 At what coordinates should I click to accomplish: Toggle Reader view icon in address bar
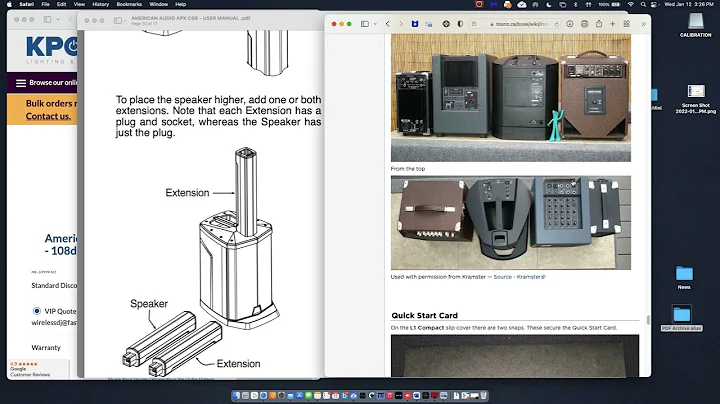tap(474, 24)
